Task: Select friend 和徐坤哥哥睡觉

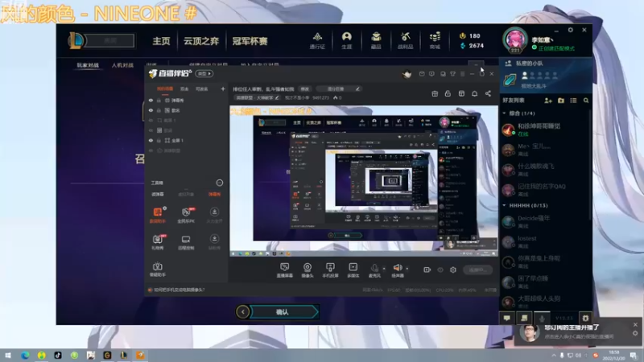Action: pyautogui.click(x=544, y=130)
